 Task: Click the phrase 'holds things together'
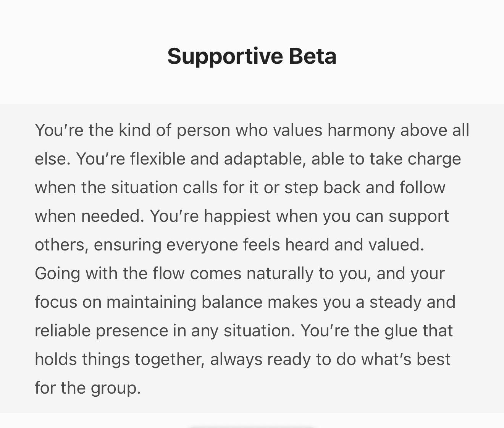click(x=119, y=359)
